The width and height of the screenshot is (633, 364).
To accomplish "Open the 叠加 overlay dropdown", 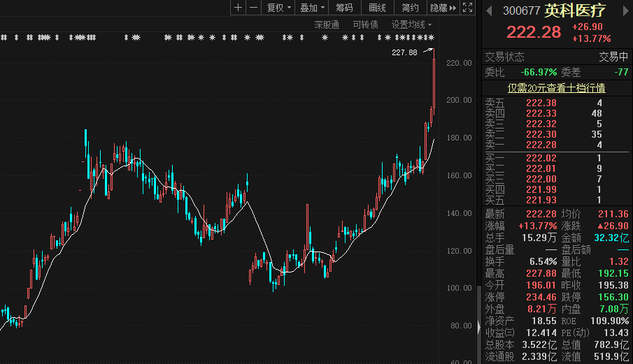I will point(312,8).
